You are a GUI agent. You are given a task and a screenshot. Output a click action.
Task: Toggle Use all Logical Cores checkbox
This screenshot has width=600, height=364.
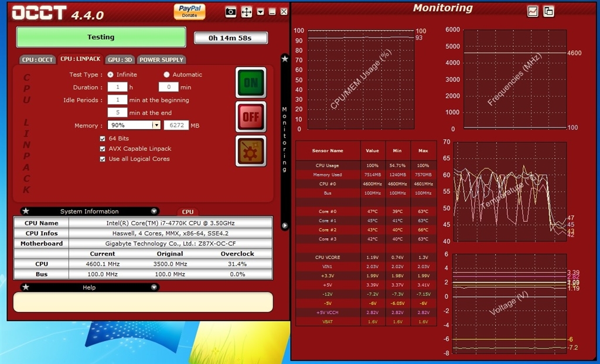coord(103,159)
